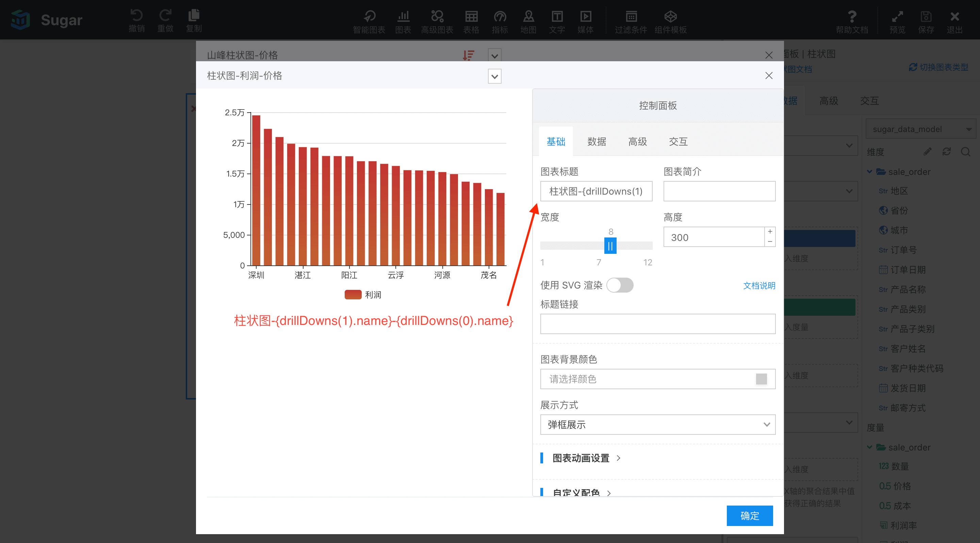Switch to the 基础 tab
Viewport: 980px width, 543px height.
tap(556, 142)
